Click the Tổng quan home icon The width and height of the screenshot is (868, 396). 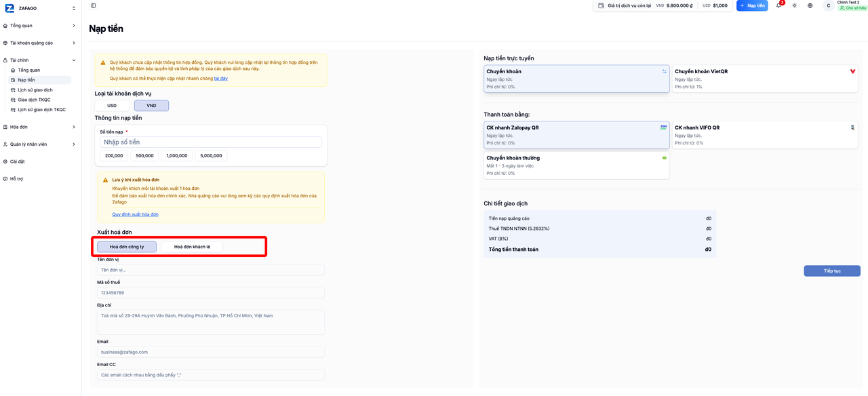tap(5, 26)
